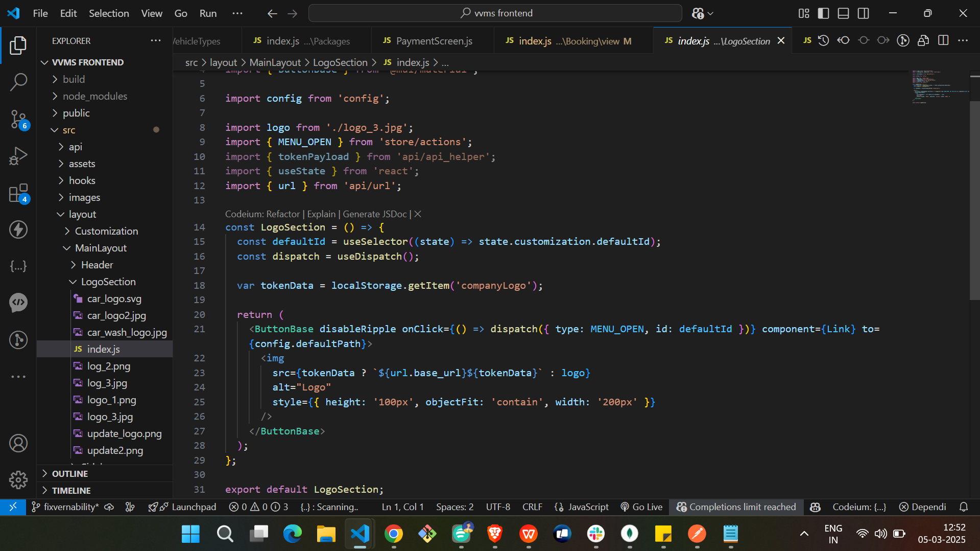Open the Search view in activity bar
This screenshot has height=551, width=980.
[18, 82]
